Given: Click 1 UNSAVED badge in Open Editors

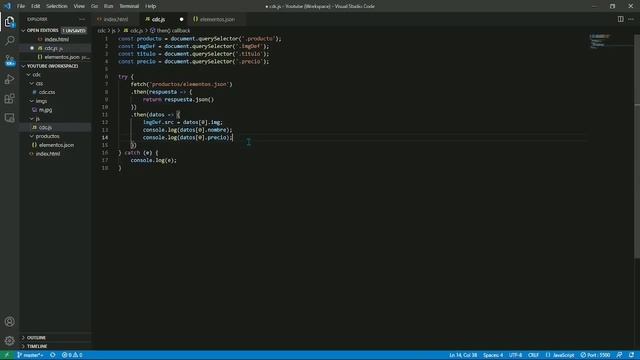Looking at the screenshot, I should pos(74,31).
